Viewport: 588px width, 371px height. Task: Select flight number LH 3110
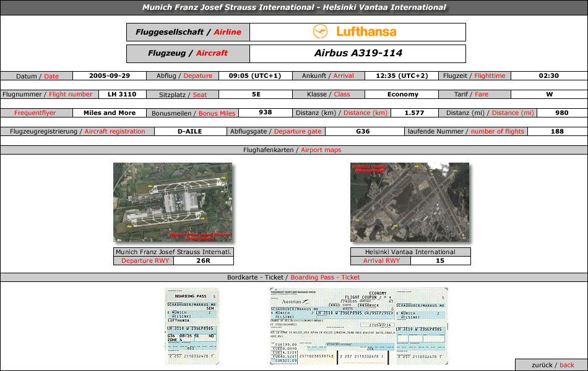(x=122, y=95)
